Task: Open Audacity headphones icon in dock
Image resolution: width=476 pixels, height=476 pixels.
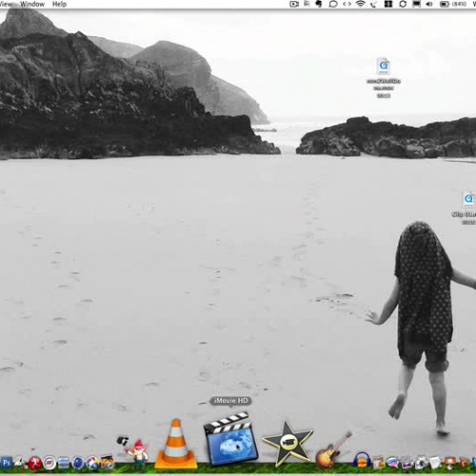Action: 362,460
